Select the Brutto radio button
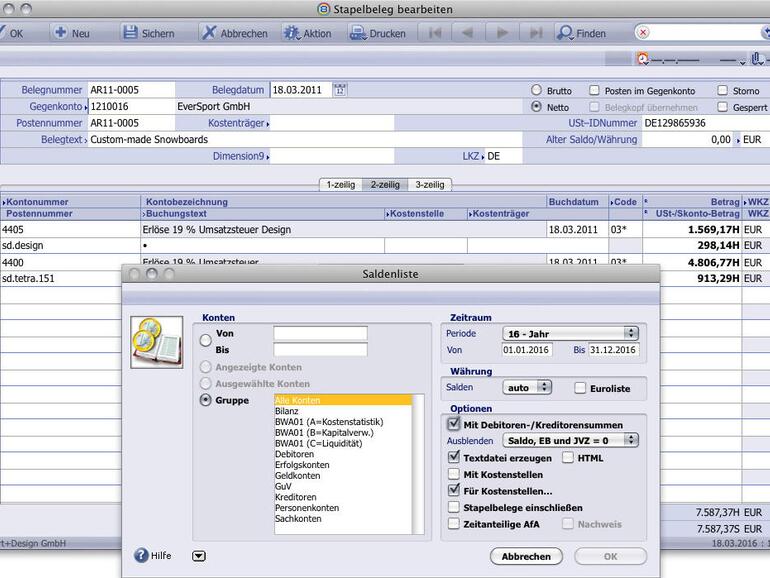The height and width of the screenshot is (578, 770). [536, 90]
